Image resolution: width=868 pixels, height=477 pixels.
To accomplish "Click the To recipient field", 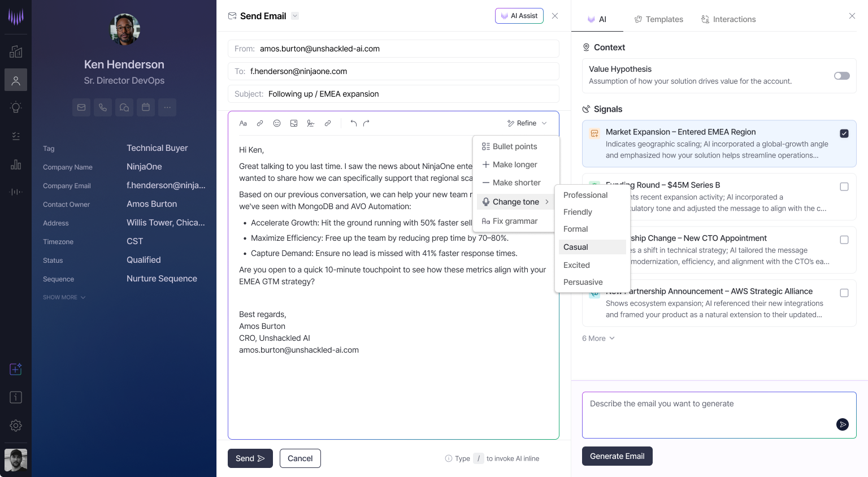I will [x=393, y=71].
